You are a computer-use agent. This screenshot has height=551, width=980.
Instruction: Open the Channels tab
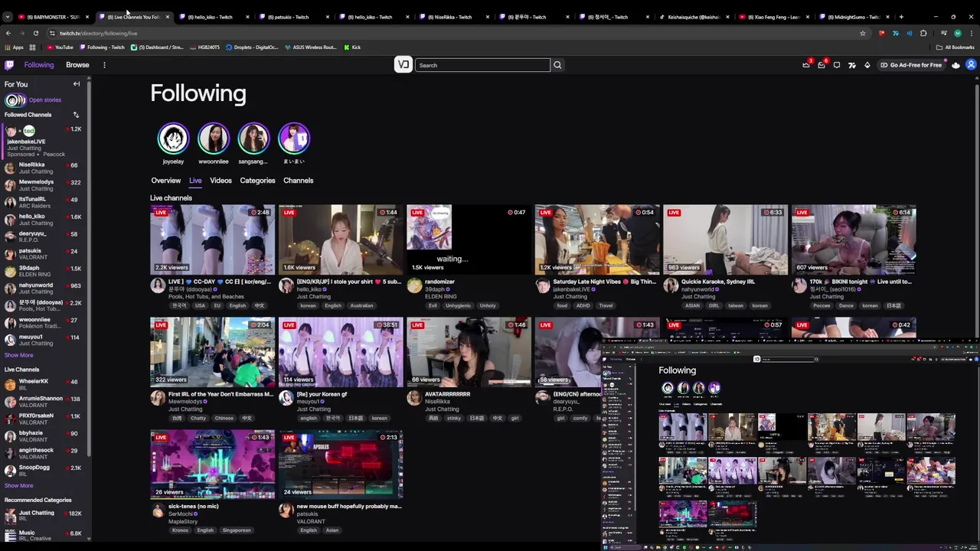[x=298, y=181]
